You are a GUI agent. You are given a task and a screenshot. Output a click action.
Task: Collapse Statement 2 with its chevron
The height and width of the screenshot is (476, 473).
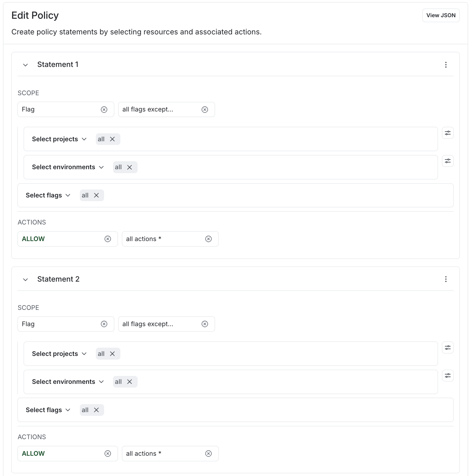tap(25, 279)
